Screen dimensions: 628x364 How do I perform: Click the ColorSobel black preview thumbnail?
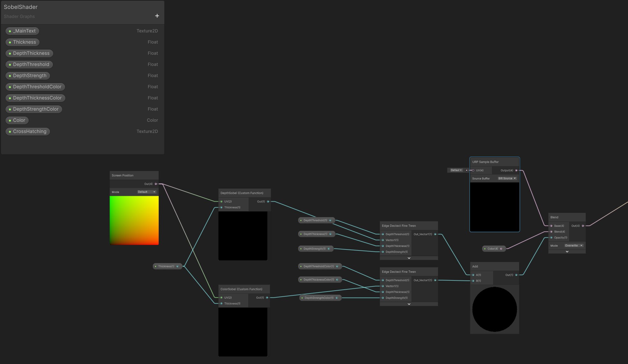pos(243,332)
